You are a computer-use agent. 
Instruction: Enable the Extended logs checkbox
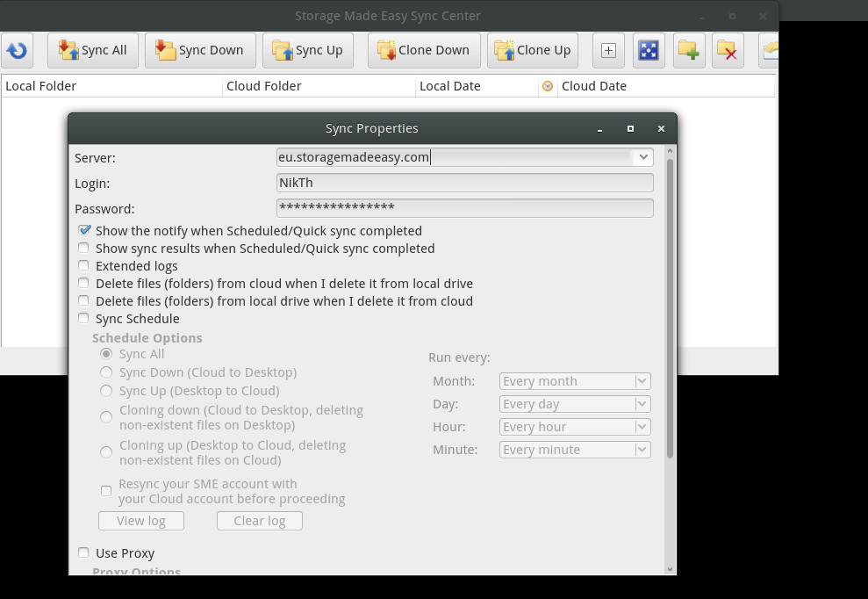[x=84, y=266]
